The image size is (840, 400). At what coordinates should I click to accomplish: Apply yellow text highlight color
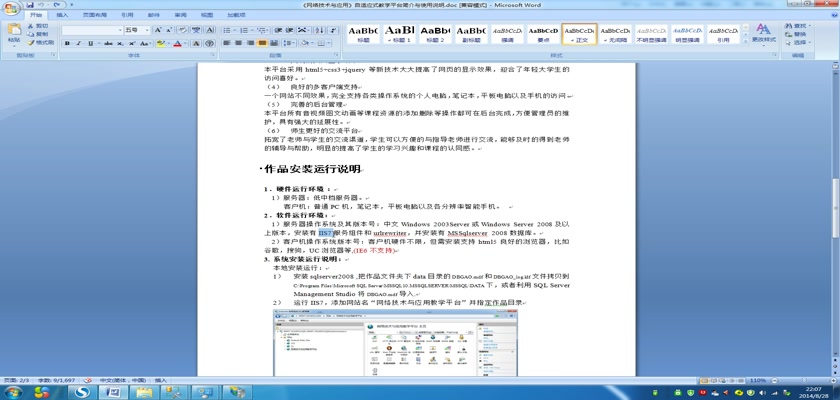160,43
